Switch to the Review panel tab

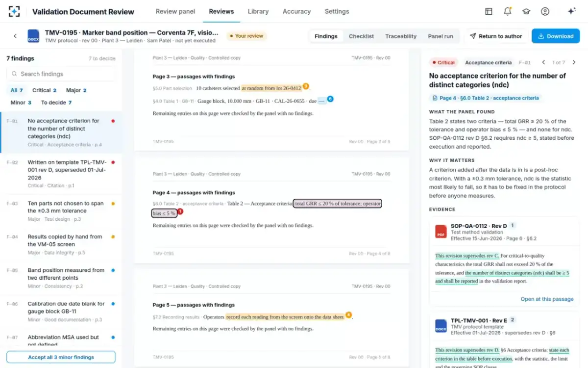click(175, 11)
